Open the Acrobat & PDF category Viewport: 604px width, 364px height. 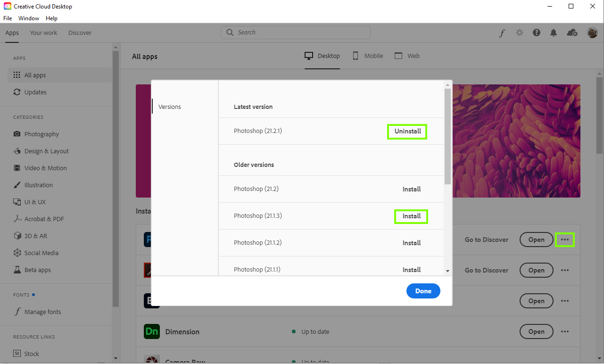[x=43, y=219]
